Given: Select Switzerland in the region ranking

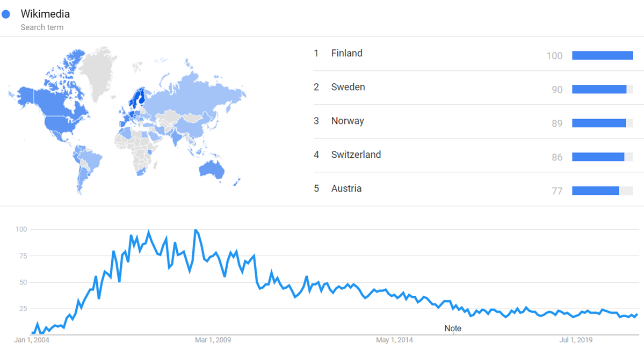Looking at the screenshot, I should 356,155.
